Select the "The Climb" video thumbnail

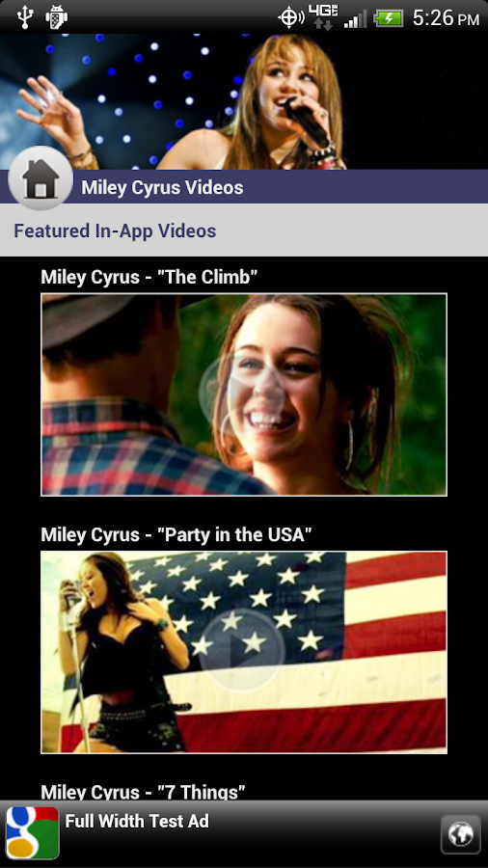(x=244, y=394)
